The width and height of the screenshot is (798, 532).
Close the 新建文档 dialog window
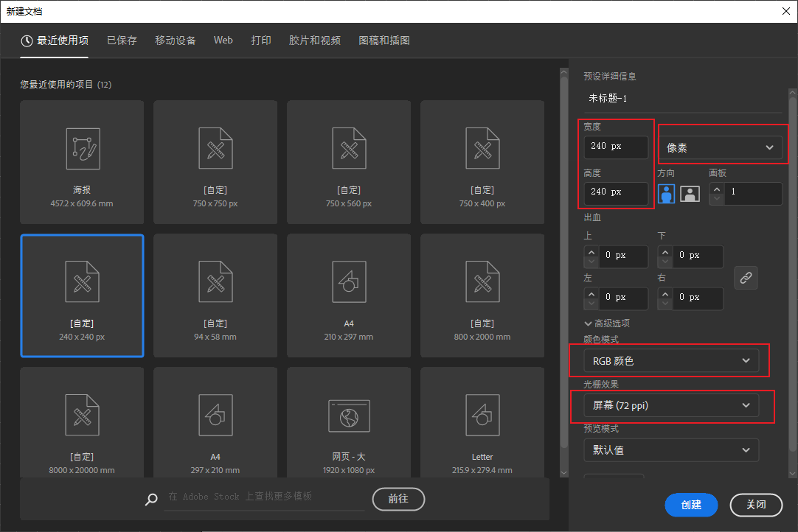pos(785,11)
